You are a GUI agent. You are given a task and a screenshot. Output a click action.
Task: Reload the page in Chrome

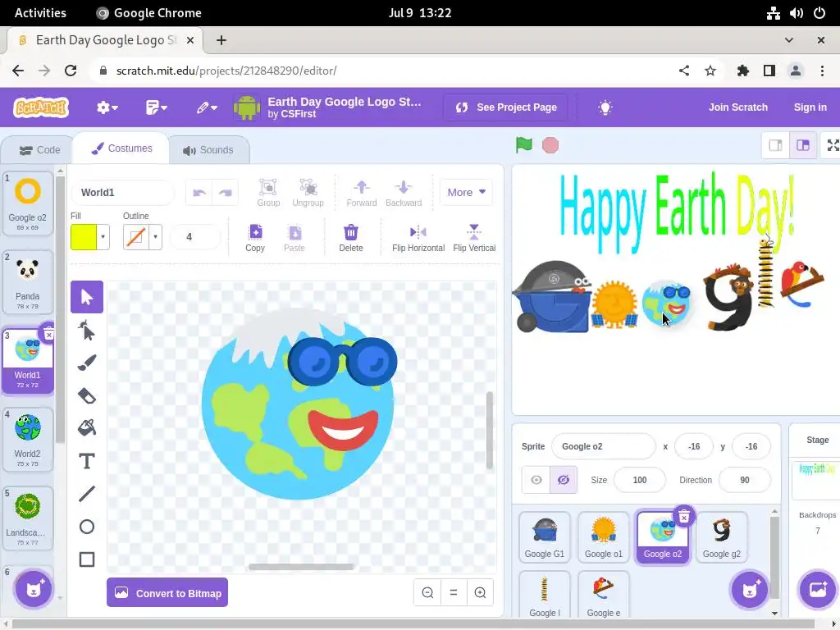[x=71, y=71]
